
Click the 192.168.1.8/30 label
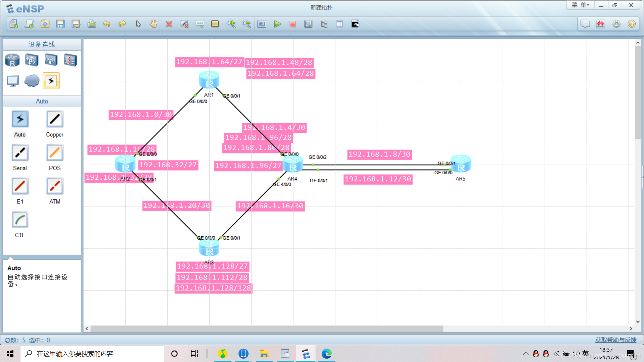pos(379,155)
